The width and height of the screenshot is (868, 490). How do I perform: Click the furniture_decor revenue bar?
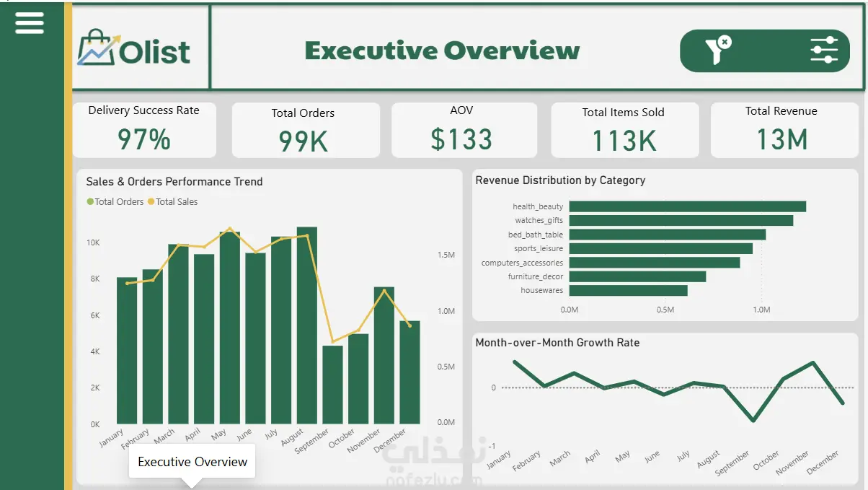(x=637, y=276)
